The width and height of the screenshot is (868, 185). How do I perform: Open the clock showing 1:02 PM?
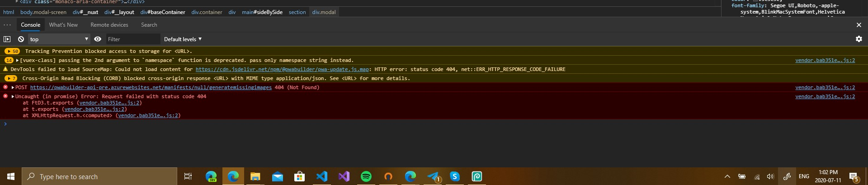828,176
